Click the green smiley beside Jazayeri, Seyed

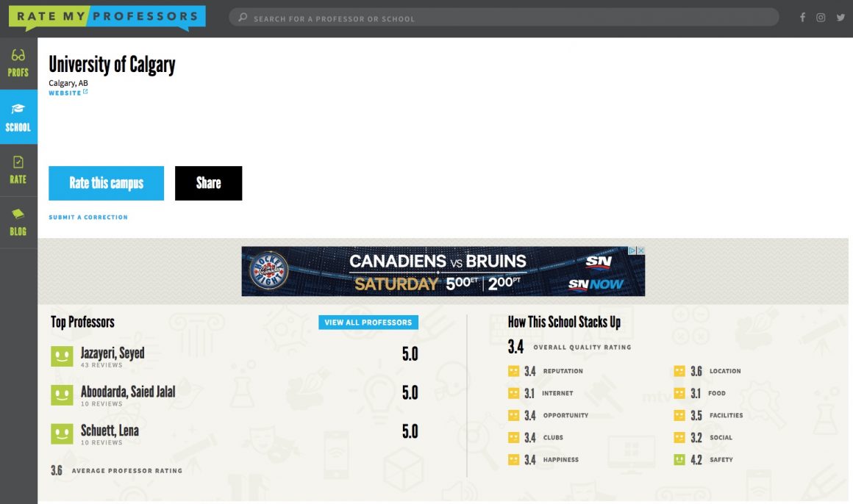62,356
